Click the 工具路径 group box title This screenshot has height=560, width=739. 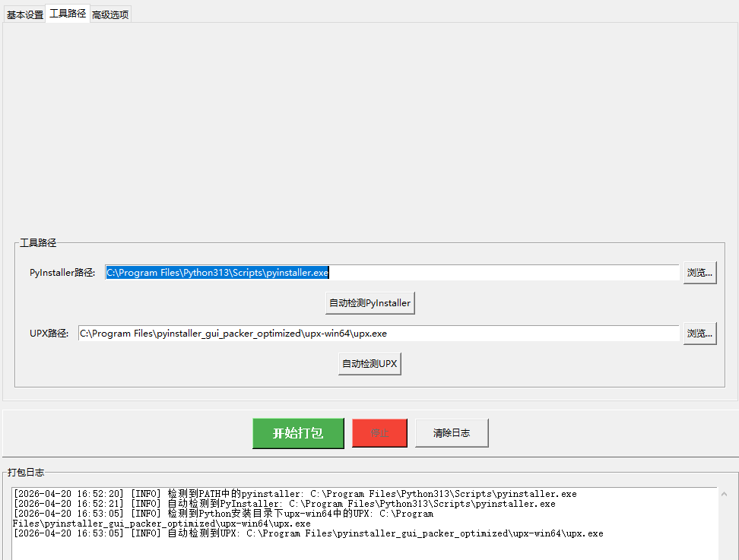click(x=38, y=243)
